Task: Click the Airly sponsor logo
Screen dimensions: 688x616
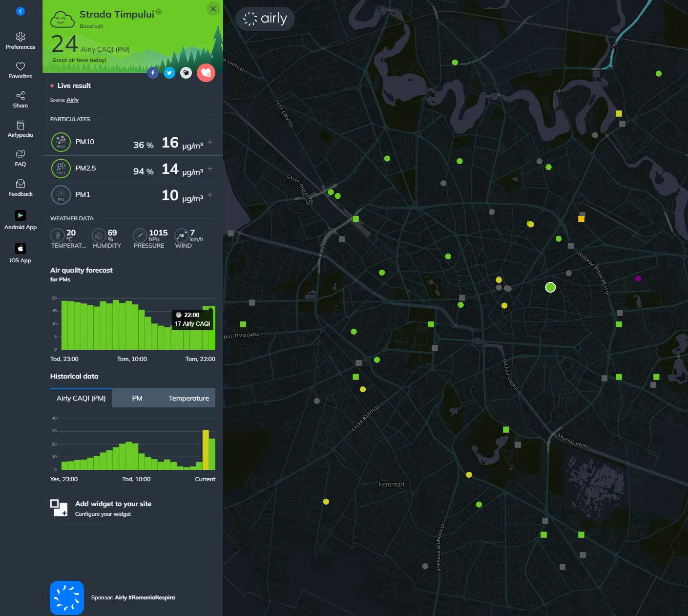Action: [x=67, y=598]
